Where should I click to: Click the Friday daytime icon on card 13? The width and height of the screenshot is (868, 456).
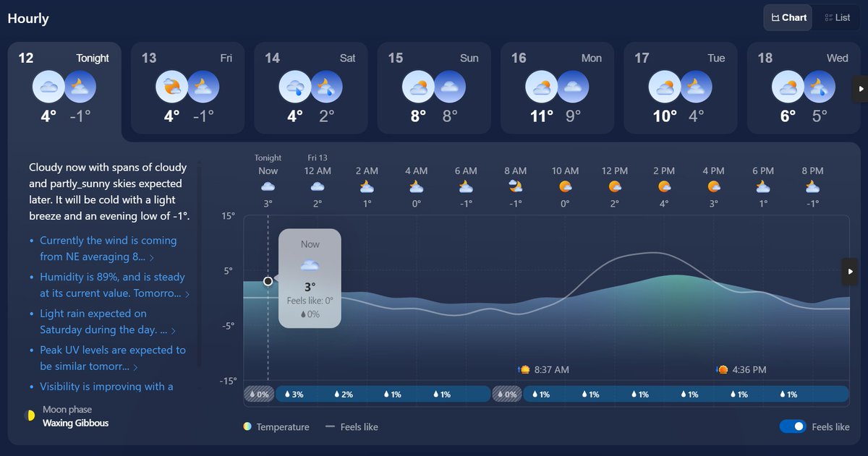pos(172,87)
